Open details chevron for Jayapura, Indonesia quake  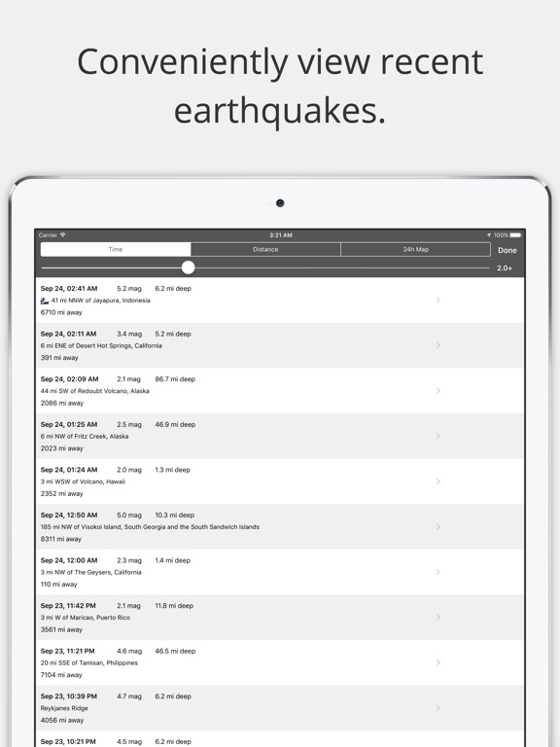pyautogui.click(x=438, y=301)
